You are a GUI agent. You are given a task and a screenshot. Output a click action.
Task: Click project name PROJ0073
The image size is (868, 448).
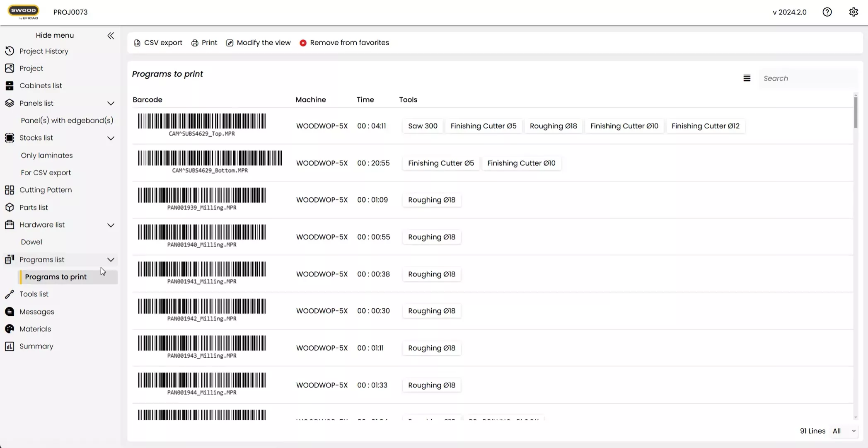[70, 12]
